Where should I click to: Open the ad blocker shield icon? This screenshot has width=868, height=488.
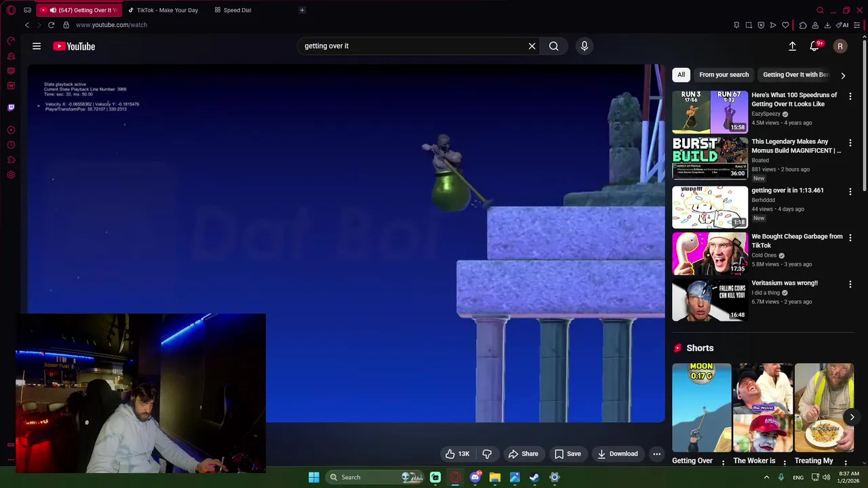point(761,25)
